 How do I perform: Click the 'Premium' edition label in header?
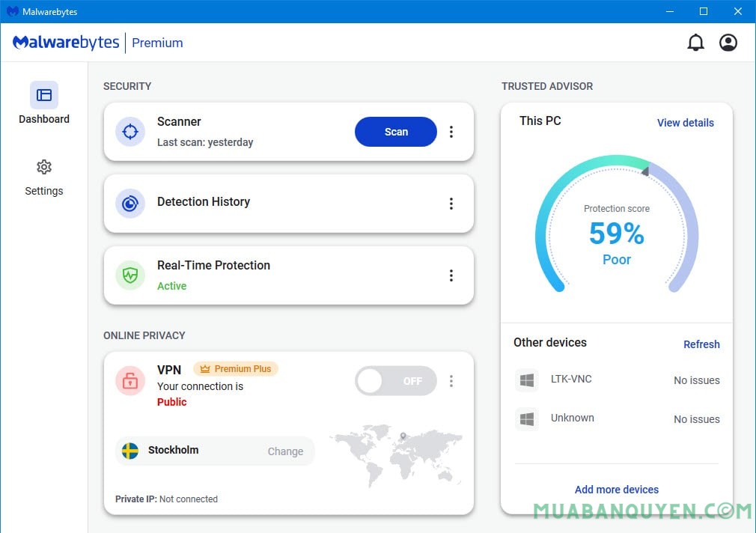click(157, 43)
